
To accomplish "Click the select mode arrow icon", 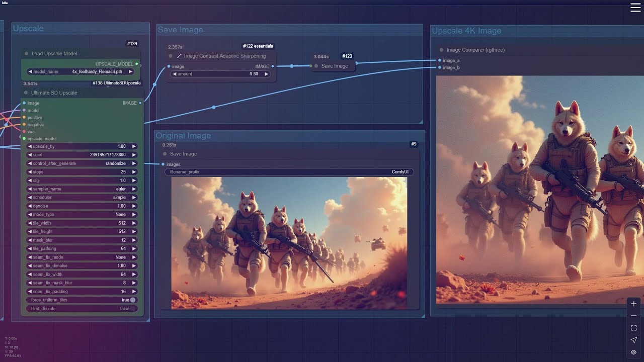I will [x=633, y=340].
